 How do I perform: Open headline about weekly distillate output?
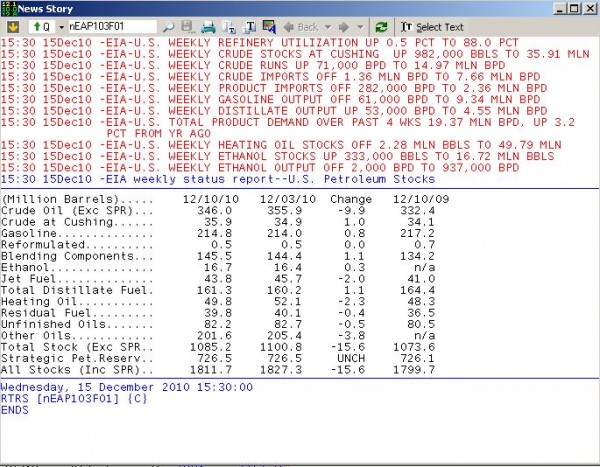274,111
